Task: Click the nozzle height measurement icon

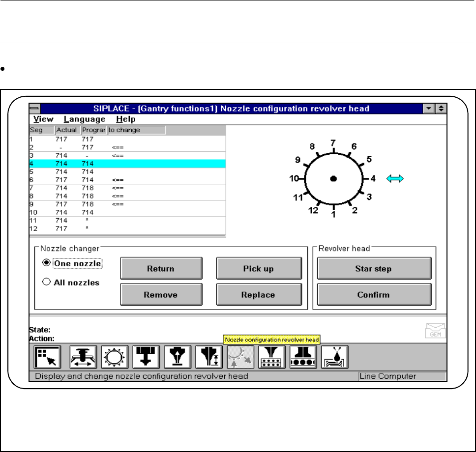Action: 209,357
